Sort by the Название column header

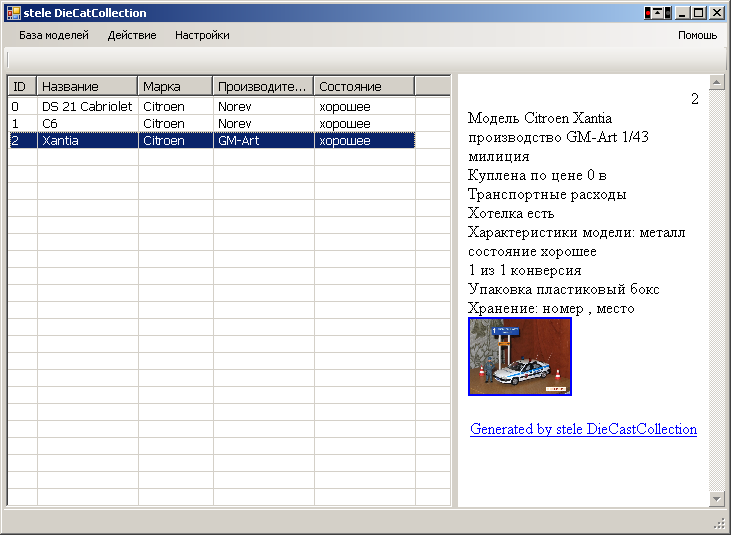click(x=87, y=86)
